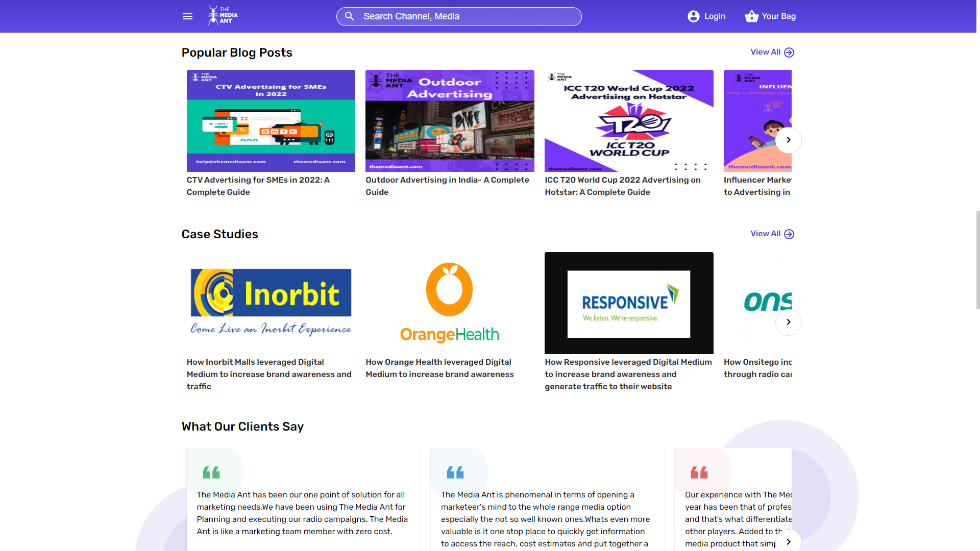Advance client testimonials with next arrow

point(788,541)
